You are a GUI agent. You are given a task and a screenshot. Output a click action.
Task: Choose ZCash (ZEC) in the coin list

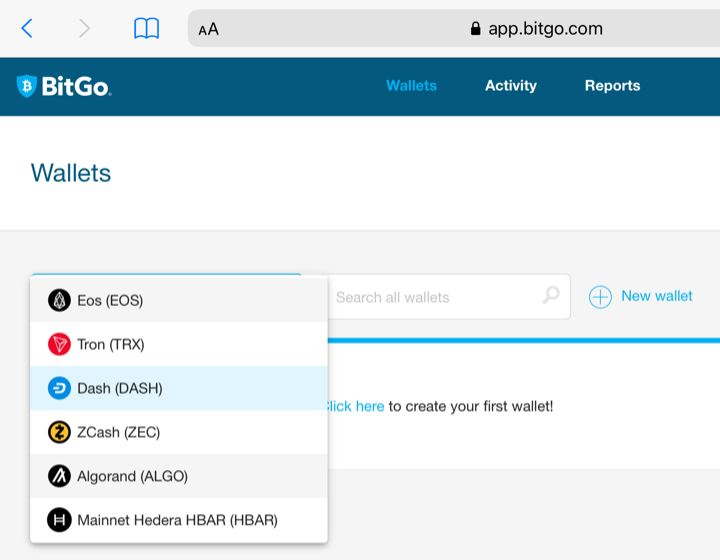pos(179,432)
